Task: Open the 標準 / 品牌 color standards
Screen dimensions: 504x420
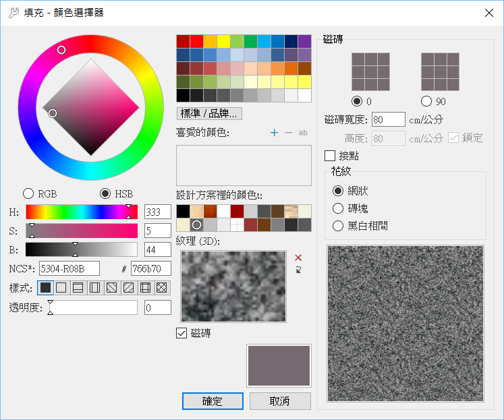Action: 209,113
